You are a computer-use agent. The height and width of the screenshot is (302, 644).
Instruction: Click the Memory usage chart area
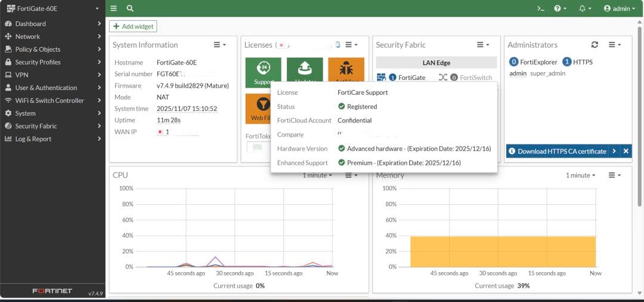click(x=503, y=227)
